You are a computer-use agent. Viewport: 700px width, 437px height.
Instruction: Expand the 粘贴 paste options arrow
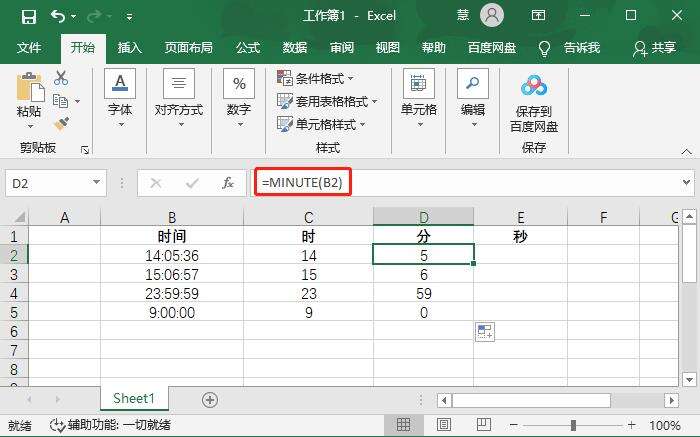coord(30,126)
